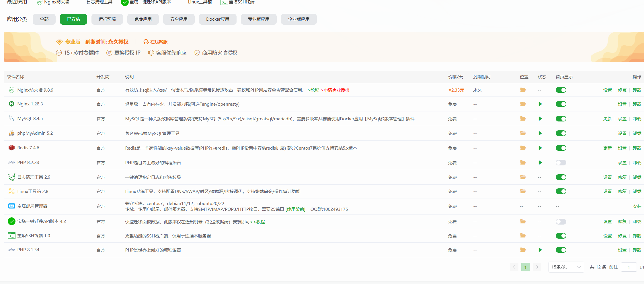Select the 全部 category tab
This screenshot has width=644, height=284.
click(x=44, y=19)
